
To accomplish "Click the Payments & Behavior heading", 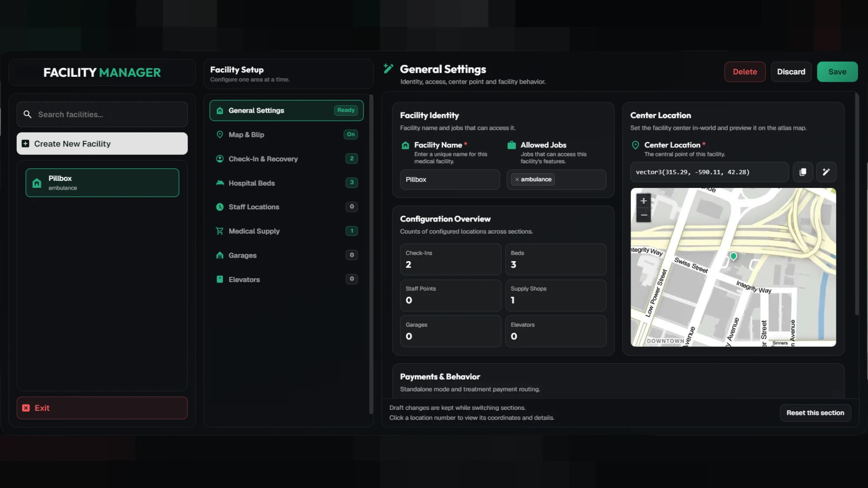I will (440, 377).
